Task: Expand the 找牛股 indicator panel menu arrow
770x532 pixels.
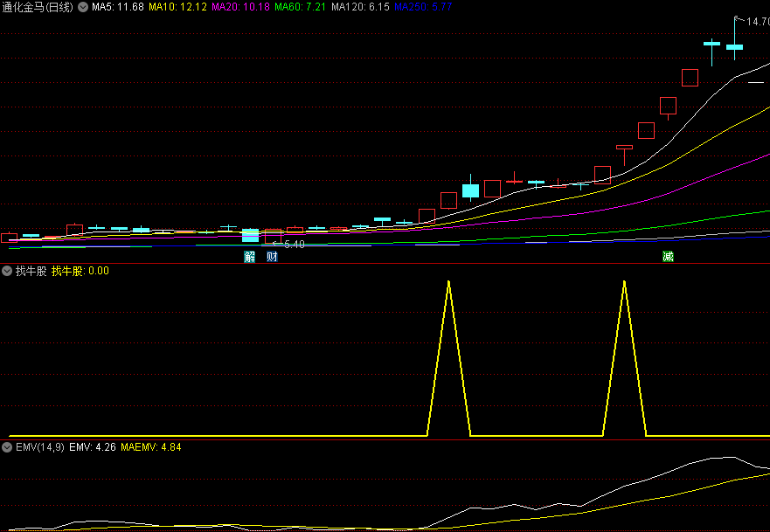Action: pos(7,271)
